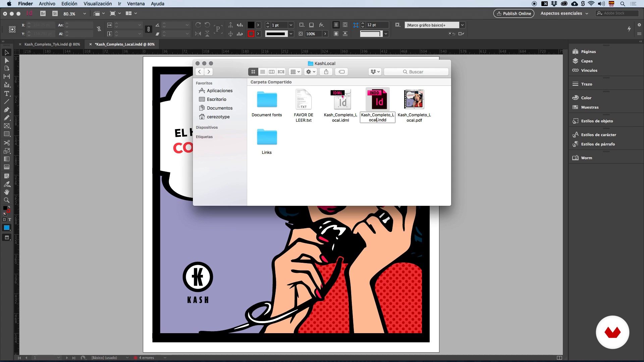Select the Free Transform tool
Viewport: 644px width, 362px height.
tap(6, 151)
